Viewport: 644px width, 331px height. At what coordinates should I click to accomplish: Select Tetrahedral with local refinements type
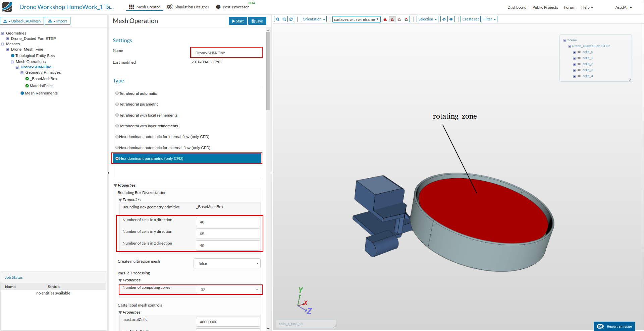(117, 115)
